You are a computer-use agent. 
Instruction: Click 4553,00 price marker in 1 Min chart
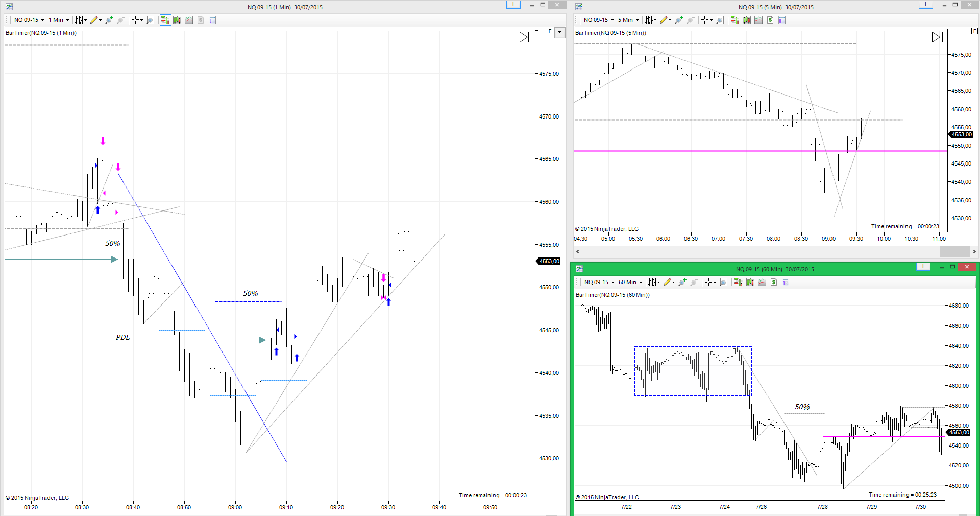[548, 261]
